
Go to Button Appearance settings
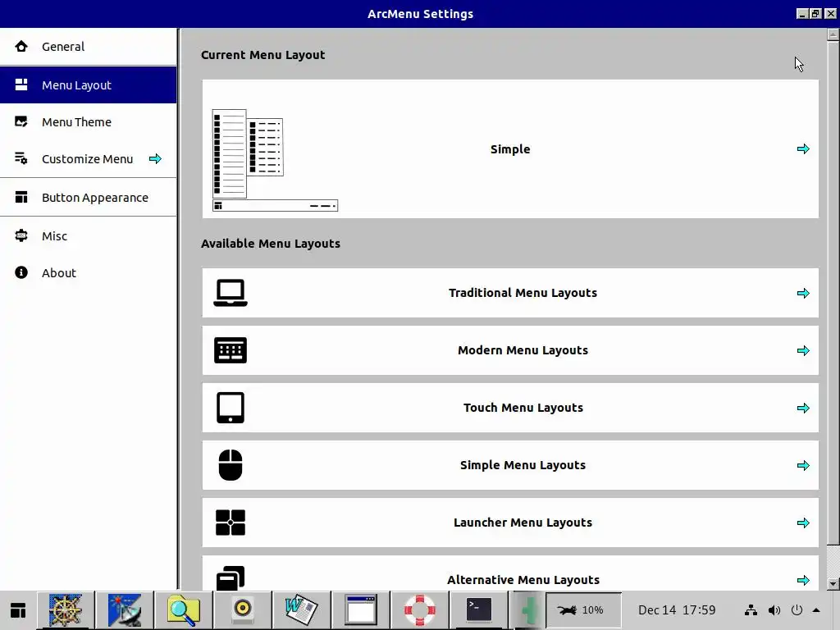point(89,198)
